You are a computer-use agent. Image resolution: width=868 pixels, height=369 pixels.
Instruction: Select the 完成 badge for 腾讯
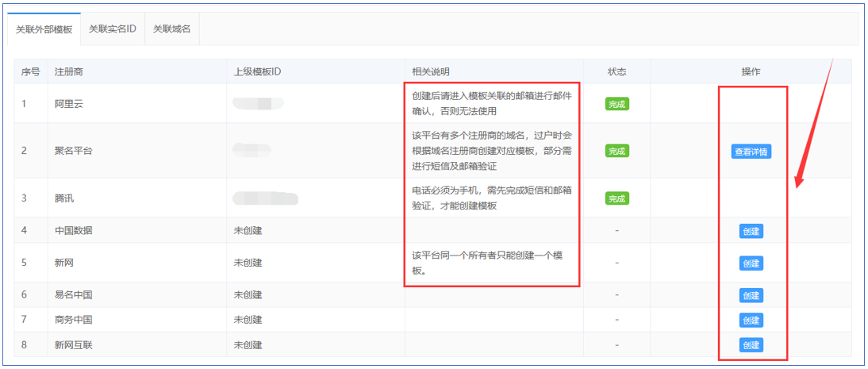(x=616, y=198)
